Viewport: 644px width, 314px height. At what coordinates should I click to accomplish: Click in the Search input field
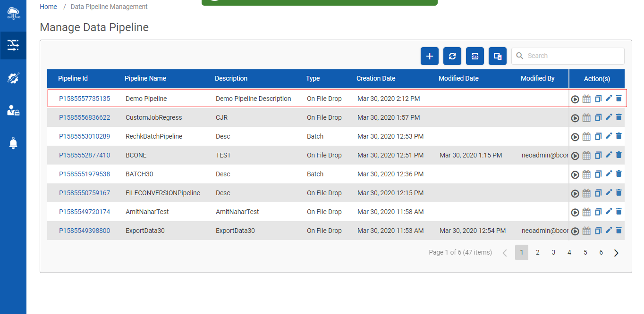click(568, 56)
